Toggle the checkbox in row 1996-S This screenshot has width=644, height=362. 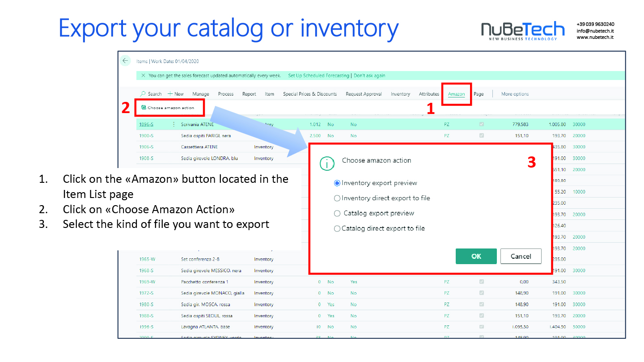coord(481,327)
